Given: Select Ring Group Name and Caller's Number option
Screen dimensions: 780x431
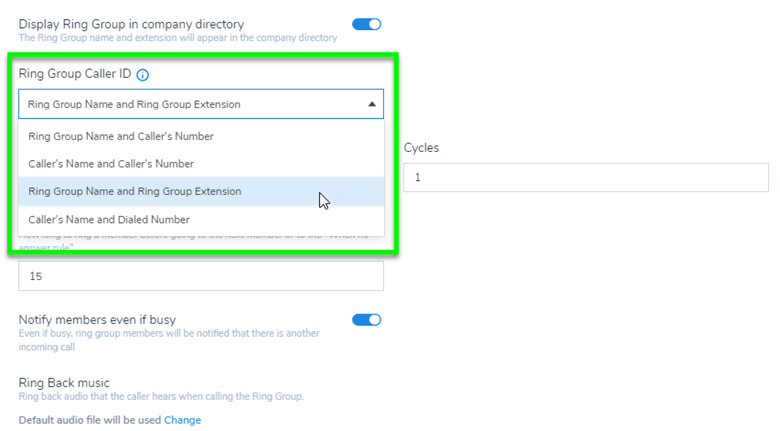Looking at the screenshot, I should 121,136.
